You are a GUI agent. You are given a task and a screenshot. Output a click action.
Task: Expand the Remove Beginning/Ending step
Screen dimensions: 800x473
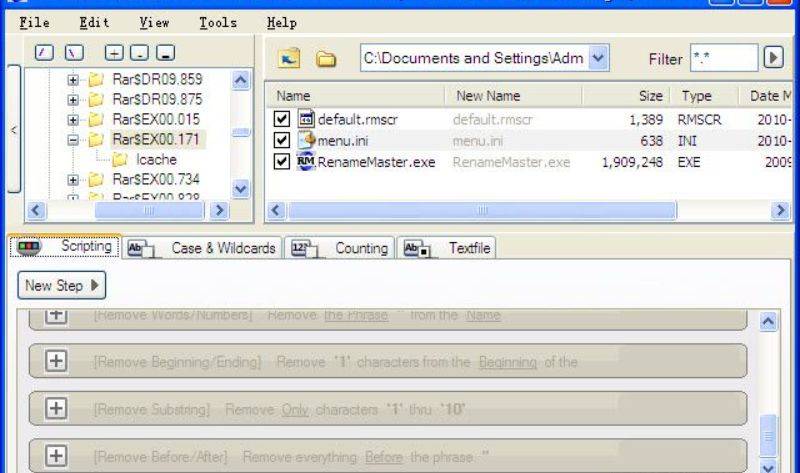[56, 361]
